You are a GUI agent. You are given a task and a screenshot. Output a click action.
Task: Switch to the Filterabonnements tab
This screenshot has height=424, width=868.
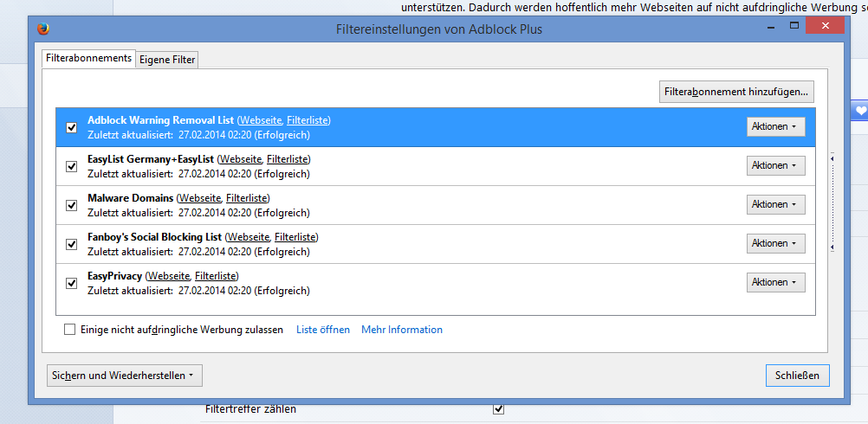point(88,58)
